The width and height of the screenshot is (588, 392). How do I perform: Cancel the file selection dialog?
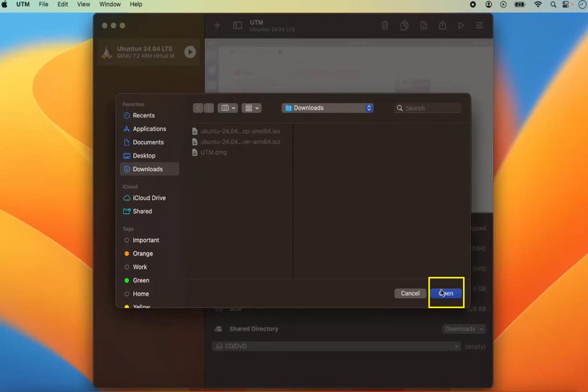(x=410, y=293)
